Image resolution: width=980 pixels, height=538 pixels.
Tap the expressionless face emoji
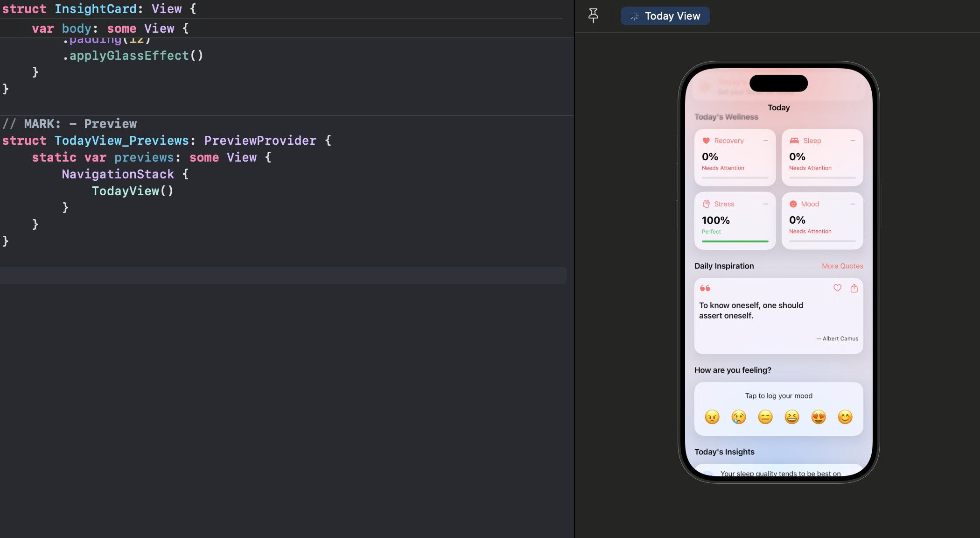tap(765, 417)
